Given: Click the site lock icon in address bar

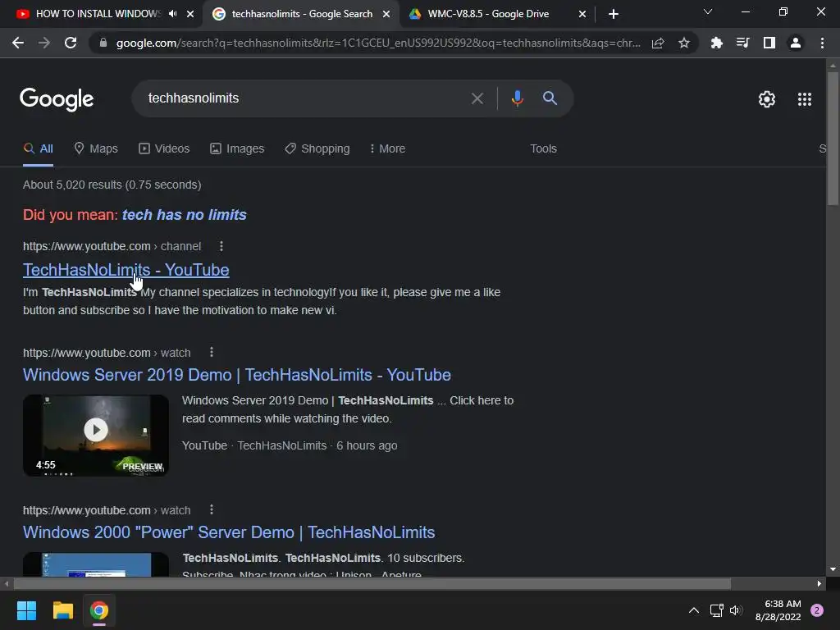Looking at the screenshot, I should click(103, 43).
